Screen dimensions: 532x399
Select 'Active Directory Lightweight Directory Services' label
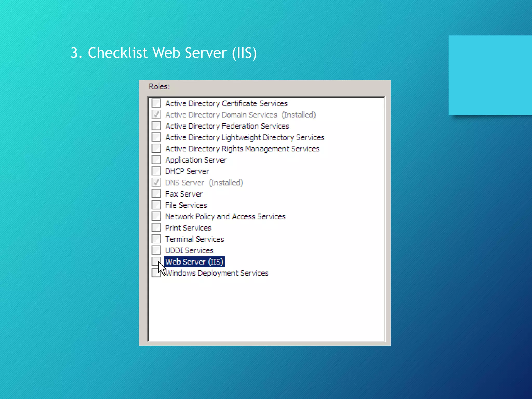point(245,137)
